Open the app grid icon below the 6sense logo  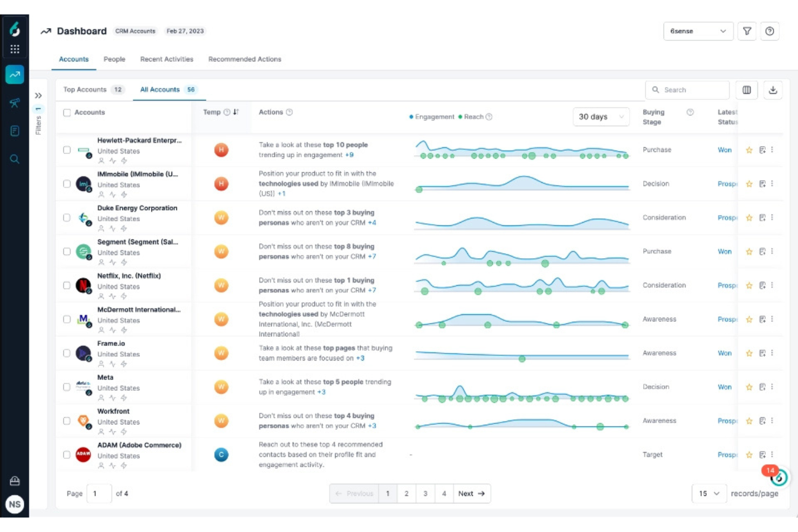click(15, 49)
